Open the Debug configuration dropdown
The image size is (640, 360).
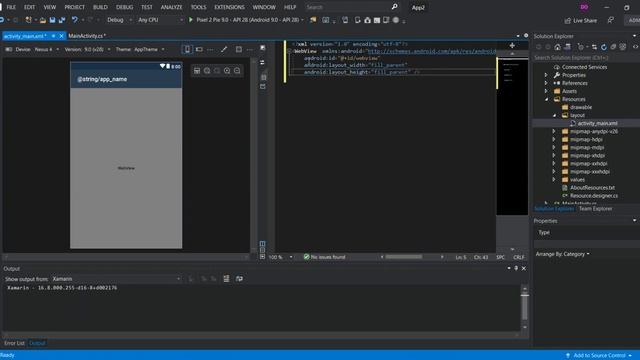[131, 20]
